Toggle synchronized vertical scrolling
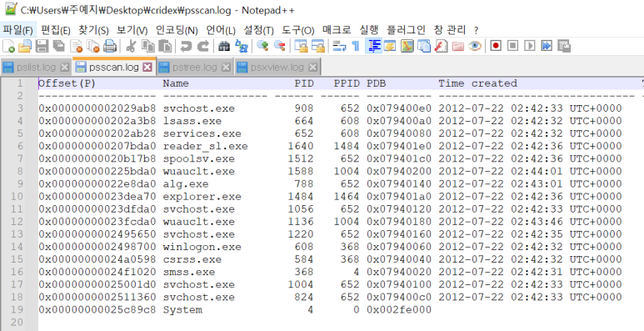 coord(301,46)
